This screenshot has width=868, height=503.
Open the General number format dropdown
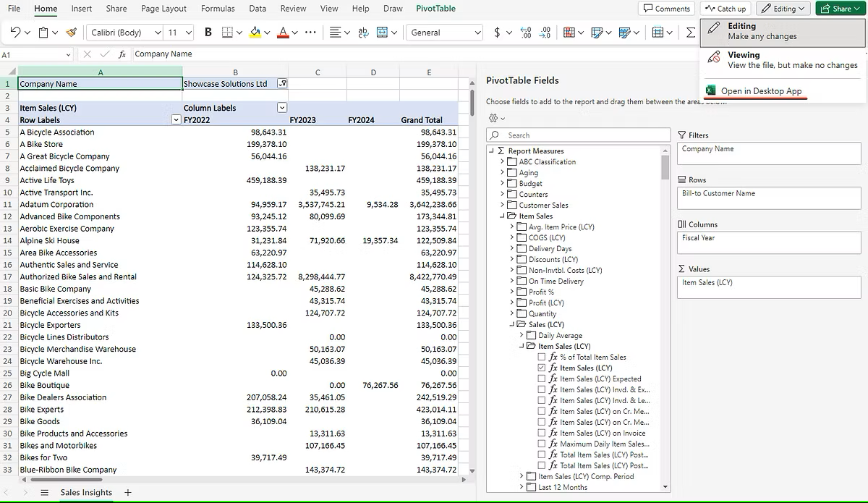478,33
